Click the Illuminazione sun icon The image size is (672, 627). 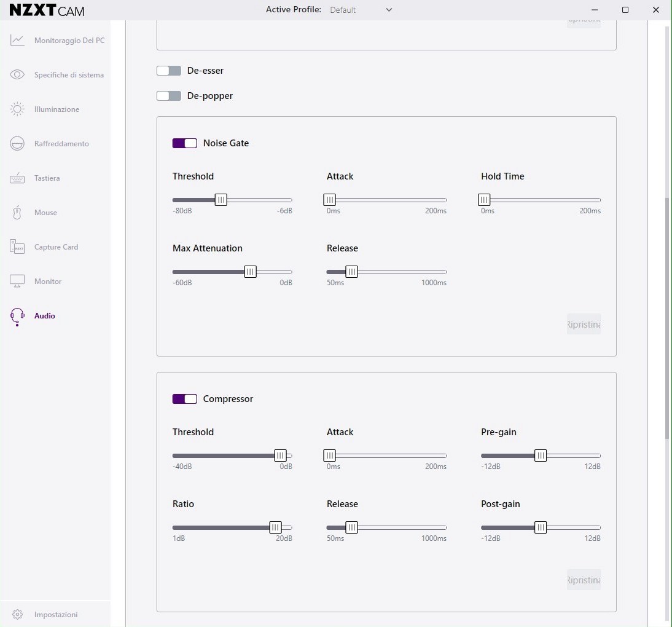coord(17,109)
